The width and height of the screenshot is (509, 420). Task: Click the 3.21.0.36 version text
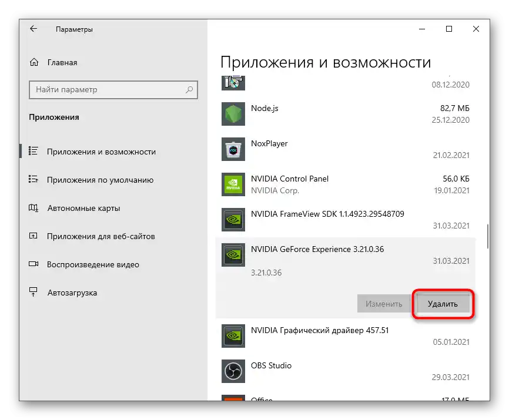[266, 273]
